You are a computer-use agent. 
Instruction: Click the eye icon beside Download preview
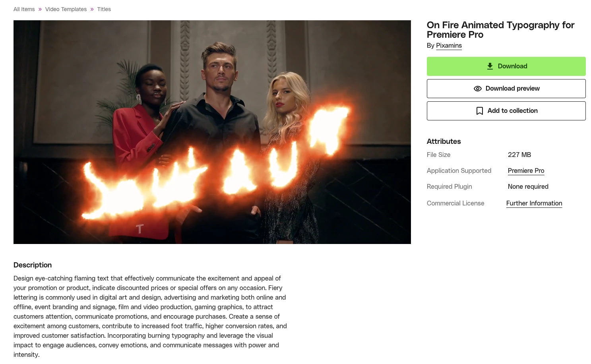click(x=478, y=89)
